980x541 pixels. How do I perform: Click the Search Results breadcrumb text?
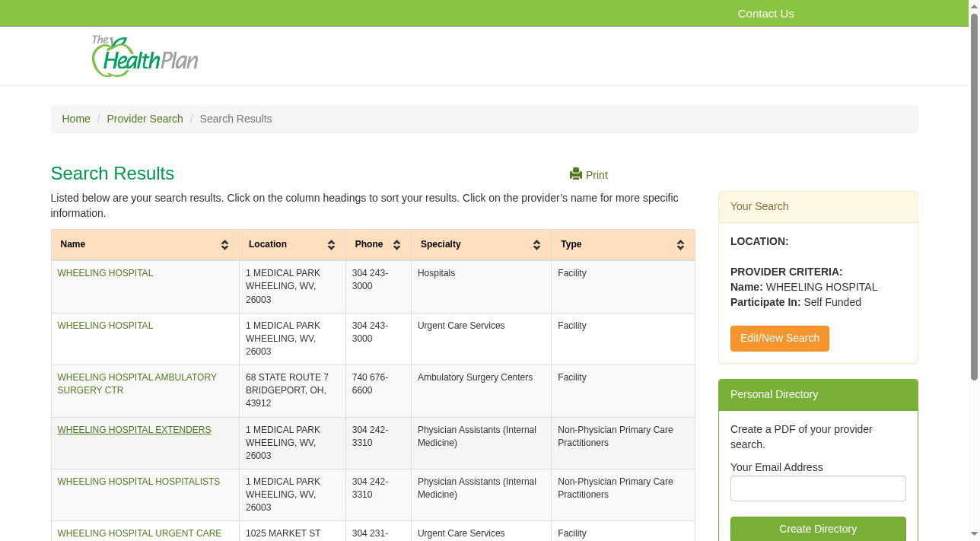[236, 119]
